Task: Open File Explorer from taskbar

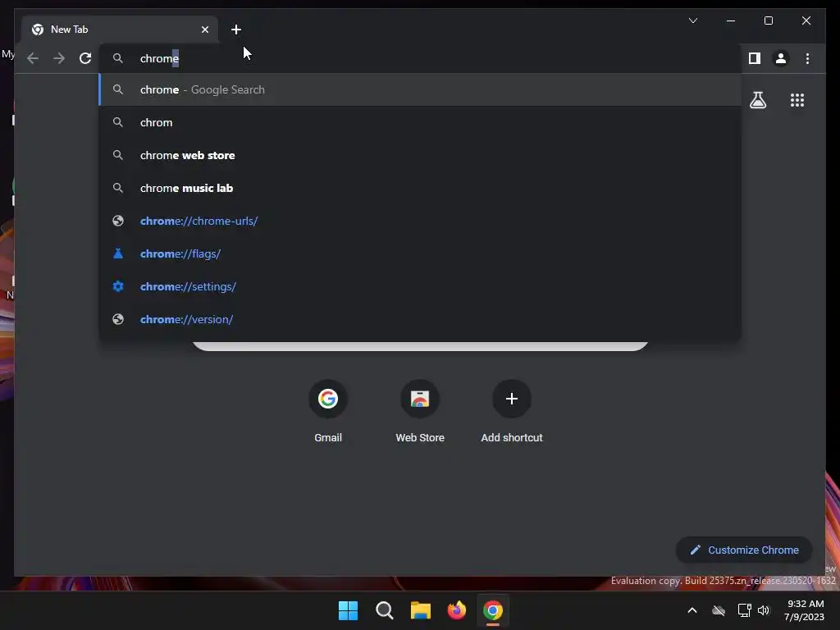Action: tap(421, 610)
